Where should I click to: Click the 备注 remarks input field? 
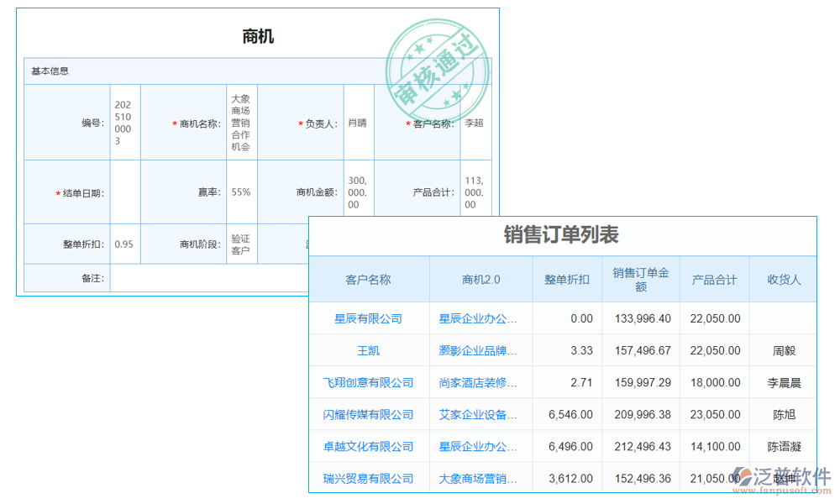click(210, 278)
